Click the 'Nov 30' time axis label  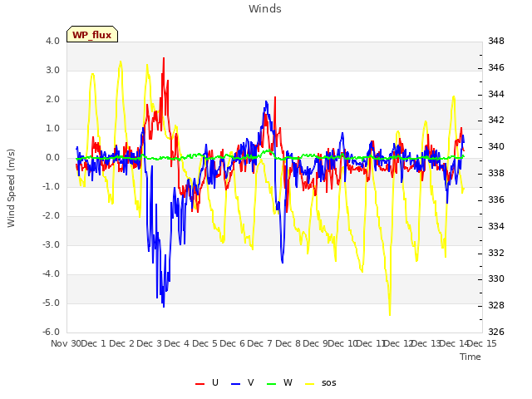point(66,343)
